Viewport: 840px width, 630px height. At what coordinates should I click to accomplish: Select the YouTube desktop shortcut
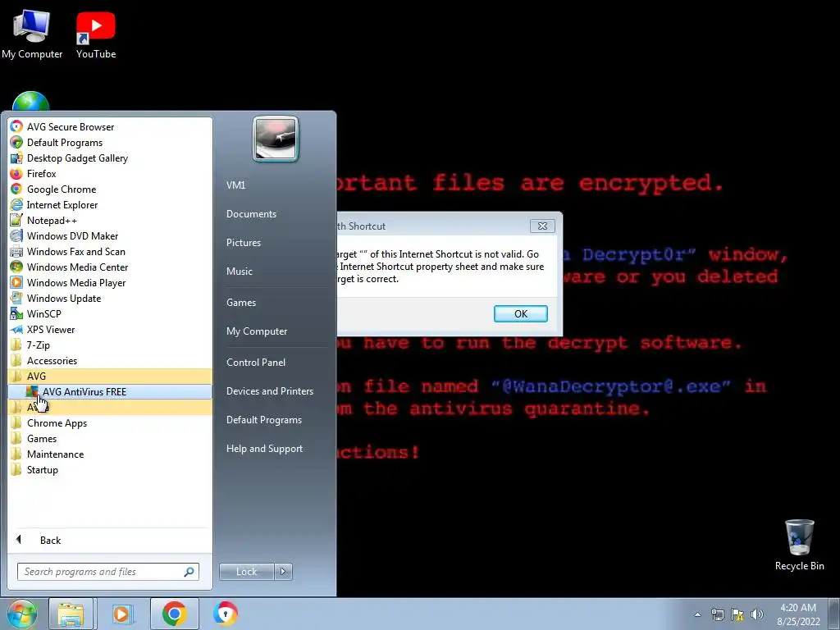point(96,34)
